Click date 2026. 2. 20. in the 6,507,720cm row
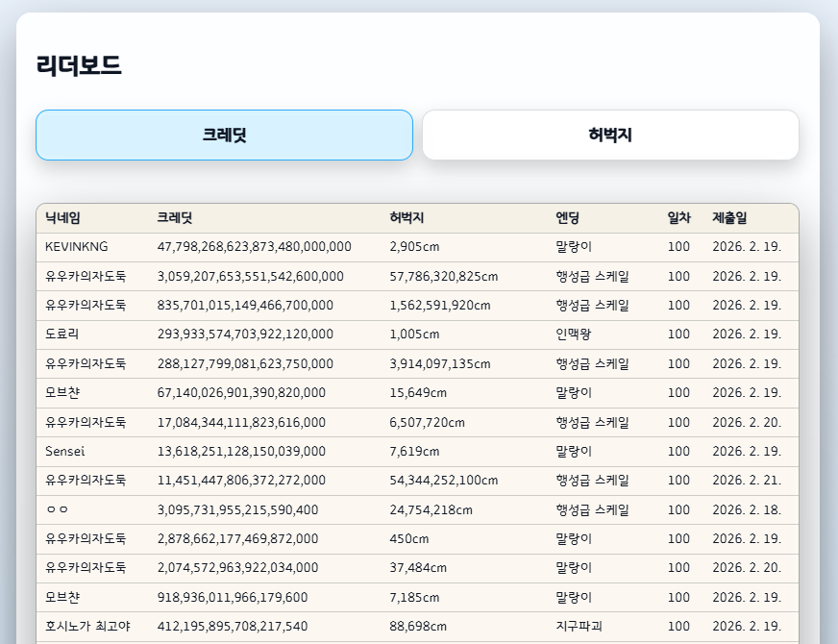Image resolution: width=838 pixels, height=644 pixels. [747, 422]
